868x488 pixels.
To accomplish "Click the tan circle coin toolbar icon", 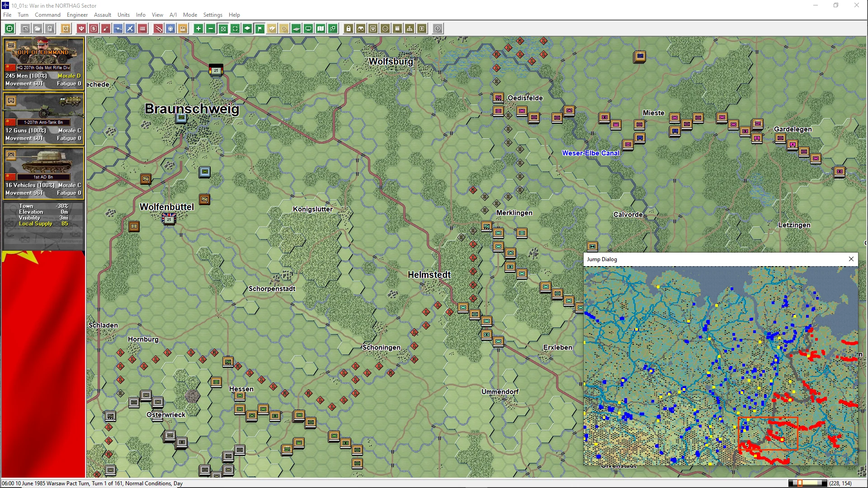I will tap(284, 29).
